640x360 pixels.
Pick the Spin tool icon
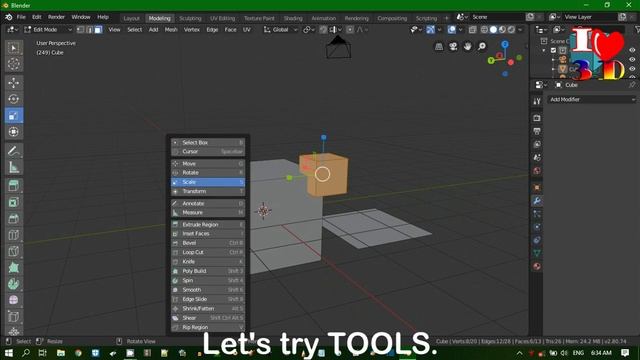pyautogui.click(x=13, y=284)
